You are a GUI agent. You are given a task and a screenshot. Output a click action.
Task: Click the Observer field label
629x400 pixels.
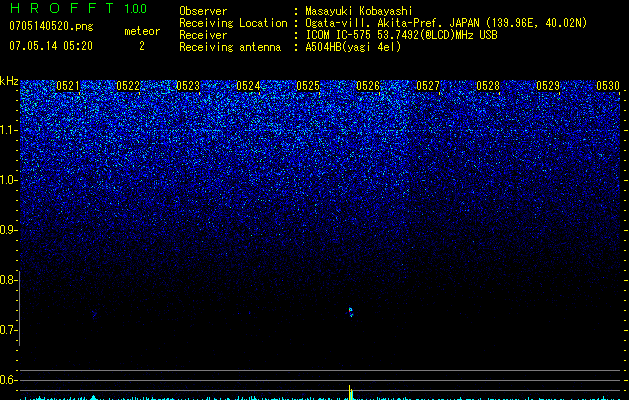(x=203, y=11)
